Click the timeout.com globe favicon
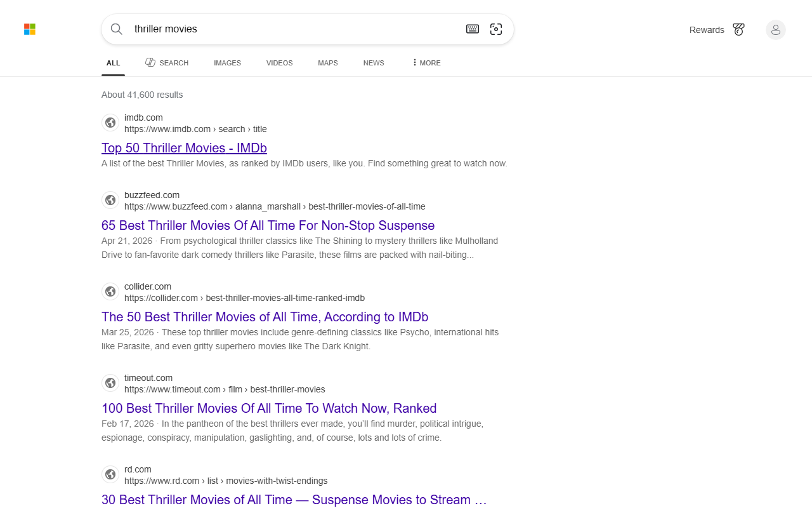The height and width of the screenshot is (508, 812). click(x=110, y=383)
